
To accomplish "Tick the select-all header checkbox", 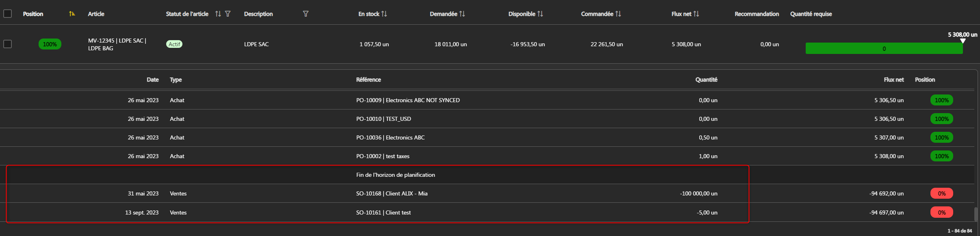I will [x=7, y=13].
